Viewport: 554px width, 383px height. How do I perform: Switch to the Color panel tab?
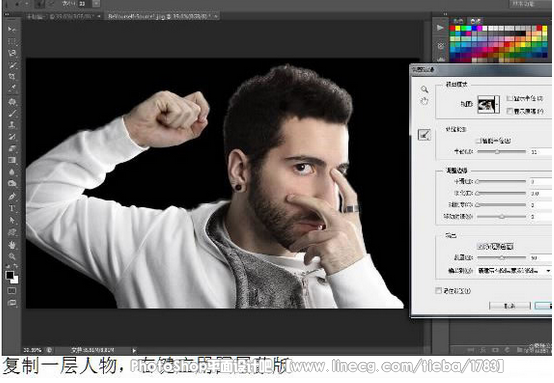458,21
